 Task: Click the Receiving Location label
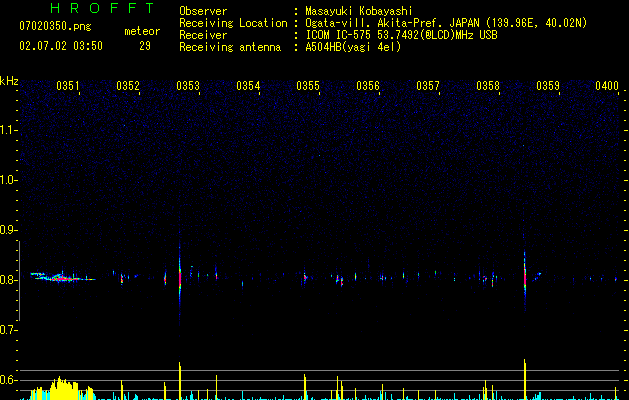point(233,23)
